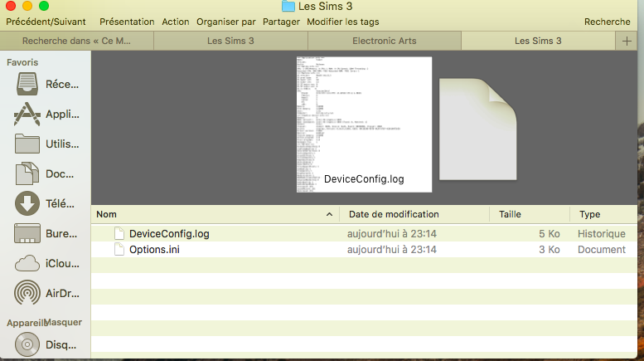
Task: Open Récents in the sidebar
Action: click(x=46, y=85)
